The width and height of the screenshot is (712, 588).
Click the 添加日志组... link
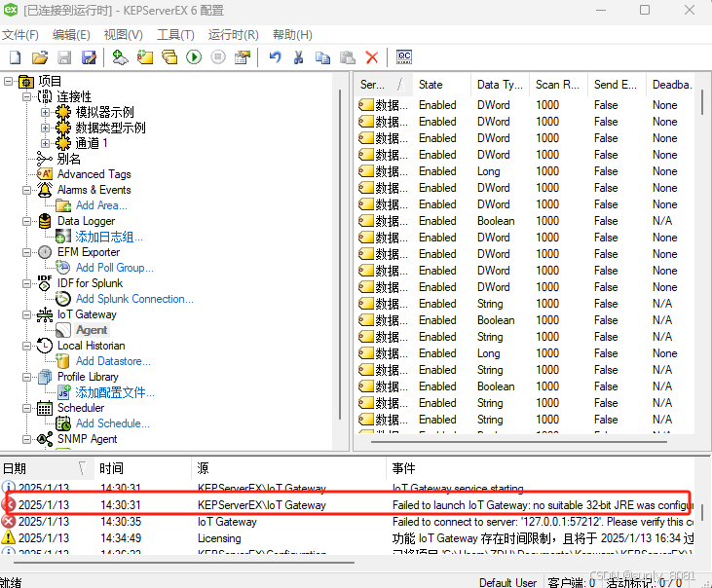coord(109,237)
